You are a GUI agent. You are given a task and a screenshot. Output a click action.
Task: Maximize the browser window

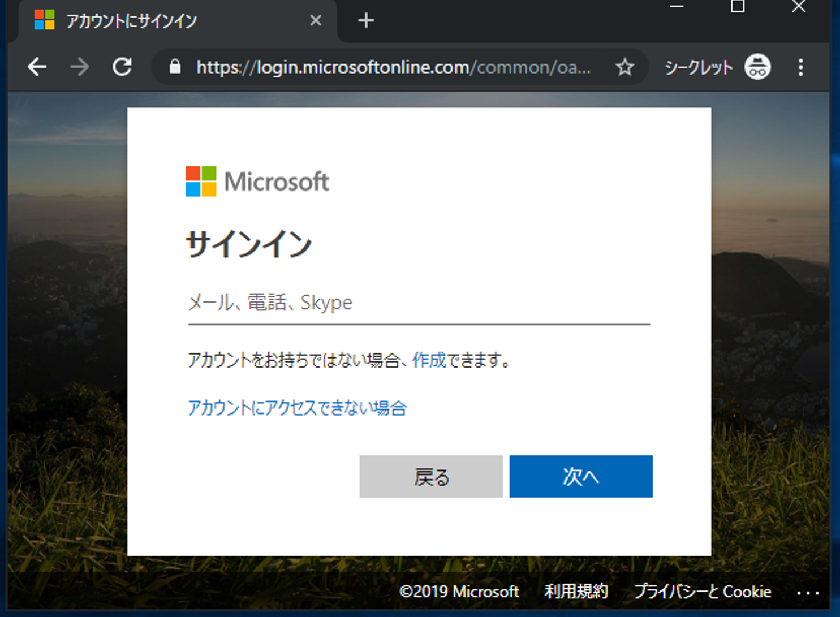click(x=738, y=7)
